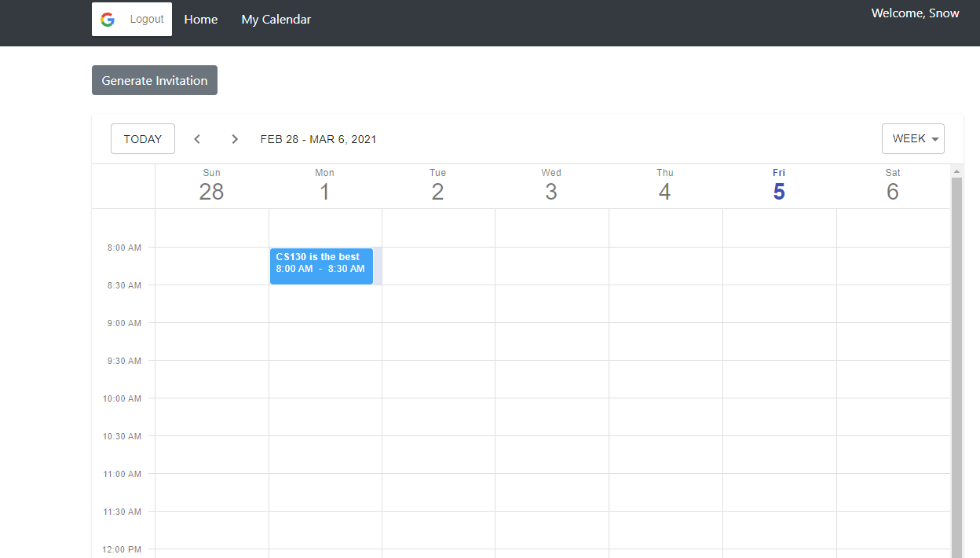Open the CS130 is the best event
The height and width of the screenshot is (558, 980).
click(x=321, y=266)
